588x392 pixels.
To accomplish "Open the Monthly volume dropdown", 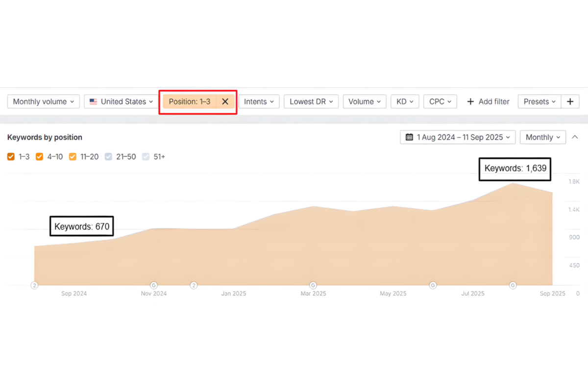I will pos(43,101).
